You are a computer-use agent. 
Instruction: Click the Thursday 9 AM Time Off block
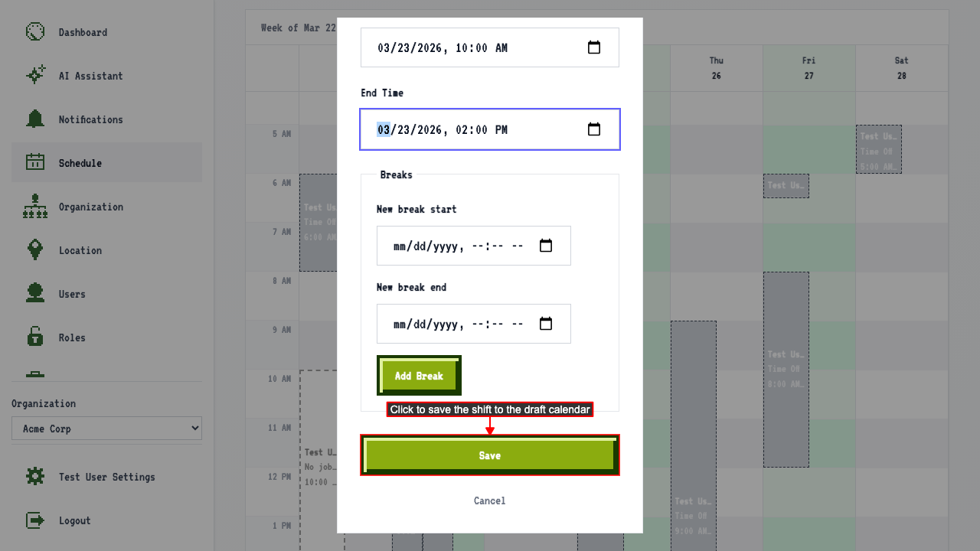click(x=694, y=436)
